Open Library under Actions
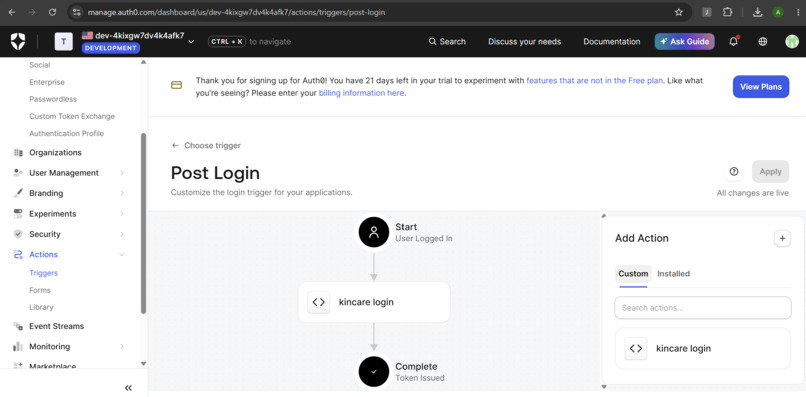The image size is (806, 397). pos(41,307)
